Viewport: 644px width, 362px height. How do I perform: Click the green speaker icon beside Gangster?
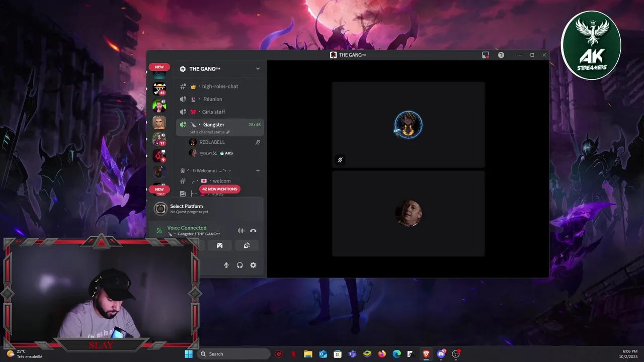coord(183,124)
